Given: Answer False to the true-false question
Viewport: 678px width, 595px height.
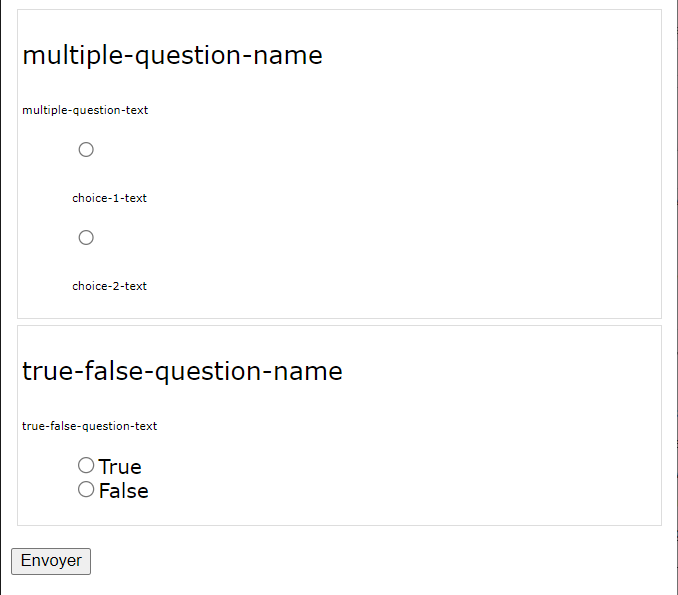Looking at the screenshot, I should [86, 489].
